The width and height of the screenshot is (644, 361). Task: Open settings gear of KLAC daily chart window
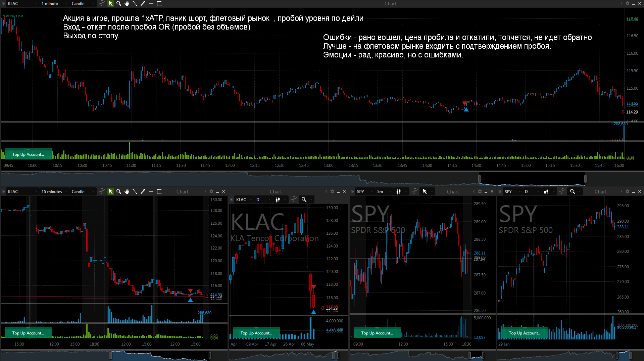click(332, 191)
